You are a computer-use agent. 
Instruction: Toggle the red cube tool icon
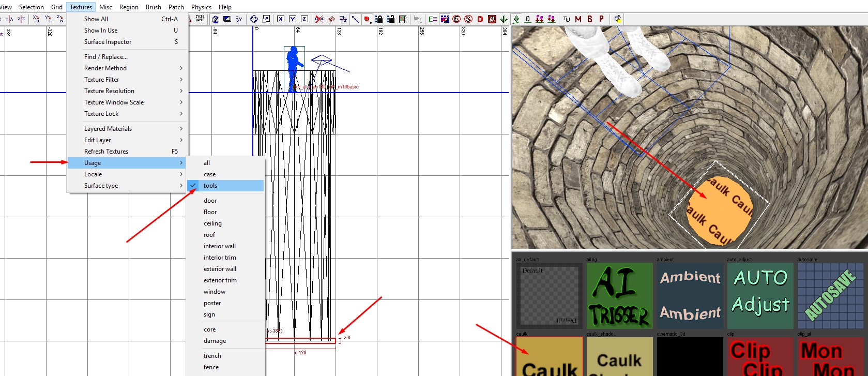coord(367,19)
